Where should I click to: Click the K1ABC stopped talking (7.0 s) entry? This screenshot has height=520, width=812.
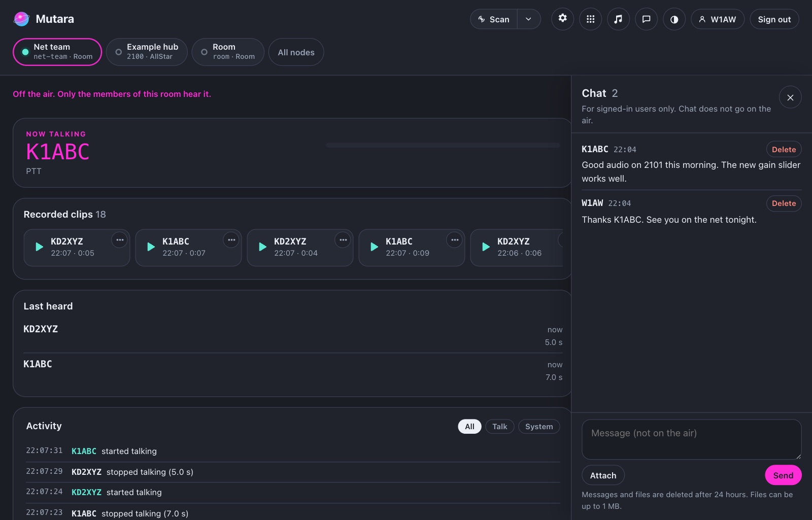[293, 513]
